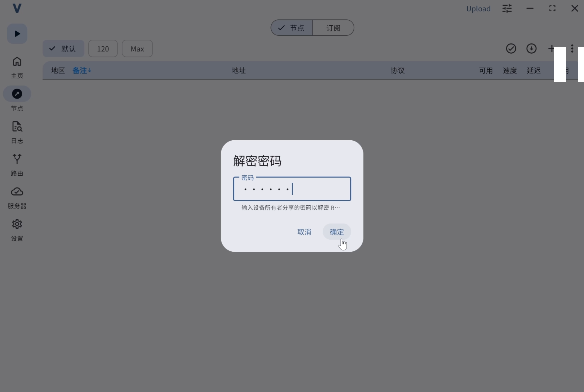Viewport: 584px width, 392px height.
Task: Sort by 地址 column header
Action: pos(239,71)
